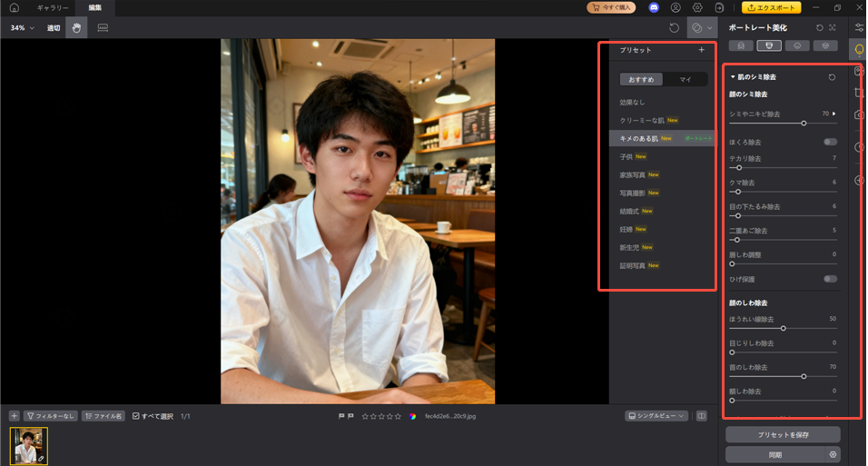
Task: Switch to the ギャラリー tab
Action: click(x=53, y=8)
